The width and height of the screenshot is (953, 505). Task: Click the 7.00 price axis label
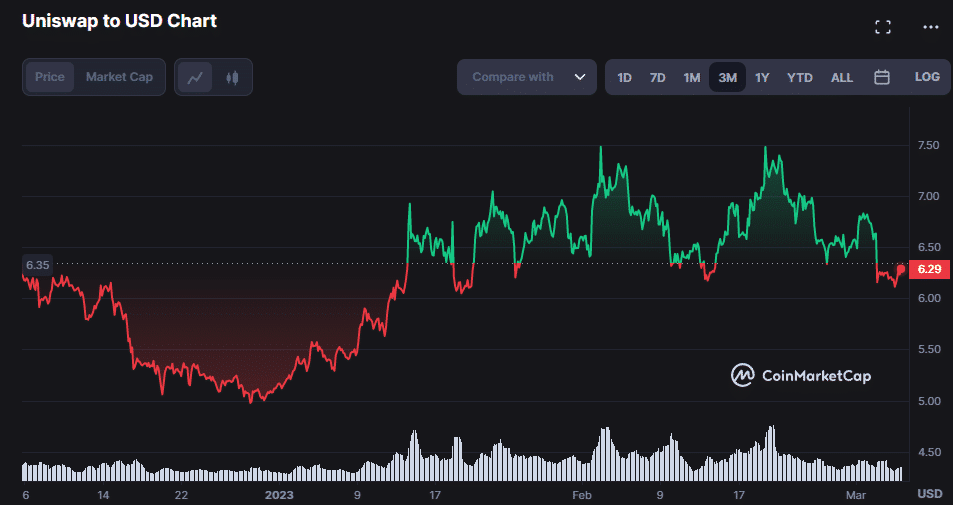coord(927,196)
